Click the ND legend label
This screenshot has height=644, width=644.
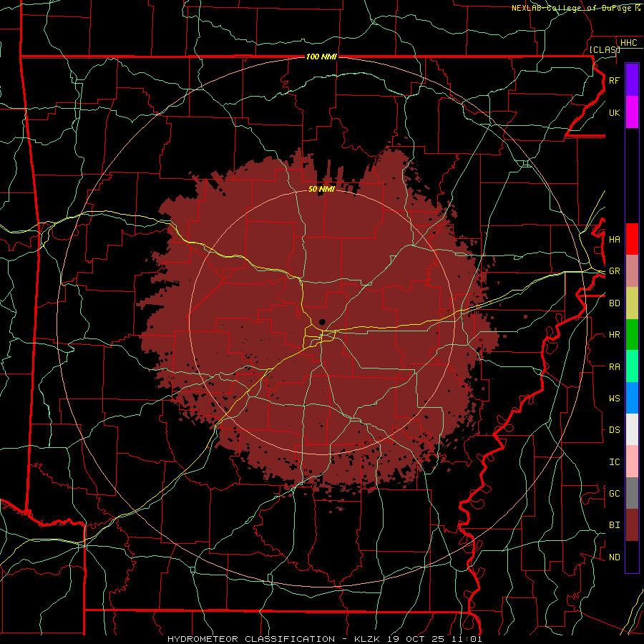pyautogui.click(x=614, y=557)
